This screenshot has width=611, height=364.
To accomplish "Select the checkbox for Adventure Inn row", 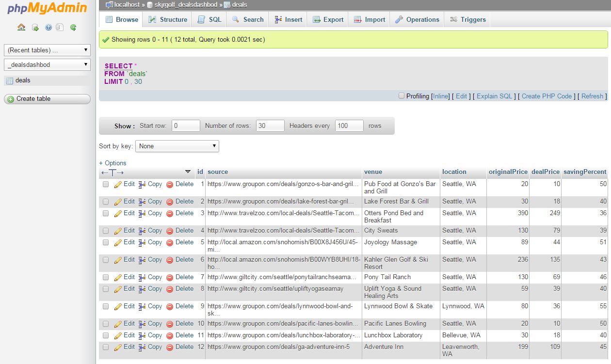I will pyautogui.click(x=106, y=348).
